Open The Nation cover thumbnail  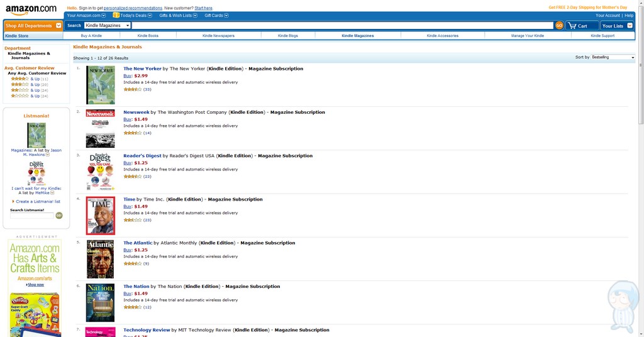pyautogui.click(x=100, y=302)
